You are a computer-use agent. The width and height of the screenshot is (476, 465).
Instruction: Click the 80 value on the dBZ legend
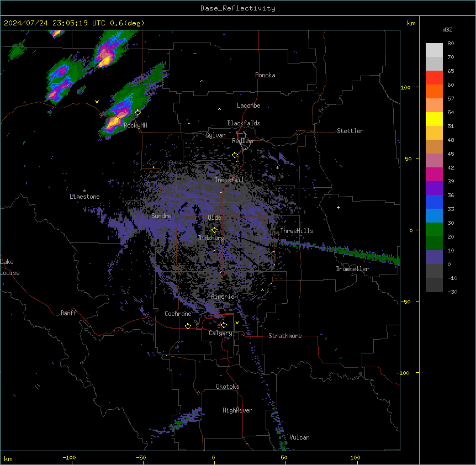pos(451,44)
